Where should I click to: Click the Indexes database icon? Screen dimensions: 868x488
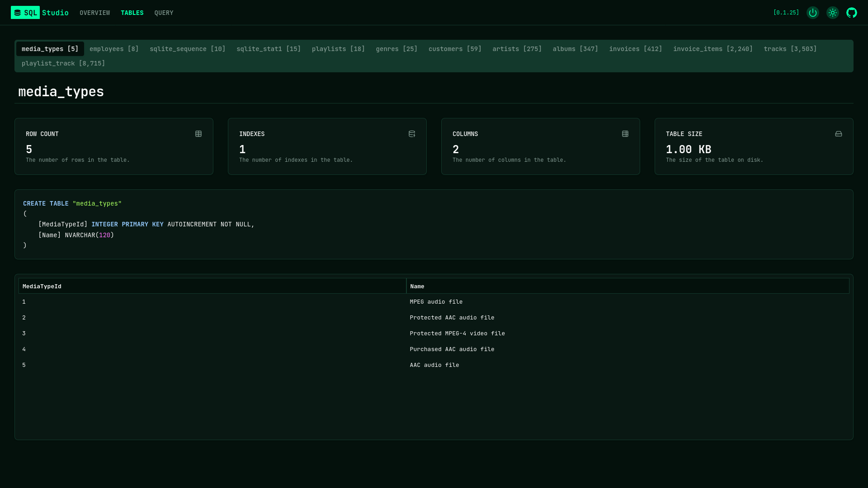(x=412, y=134)
